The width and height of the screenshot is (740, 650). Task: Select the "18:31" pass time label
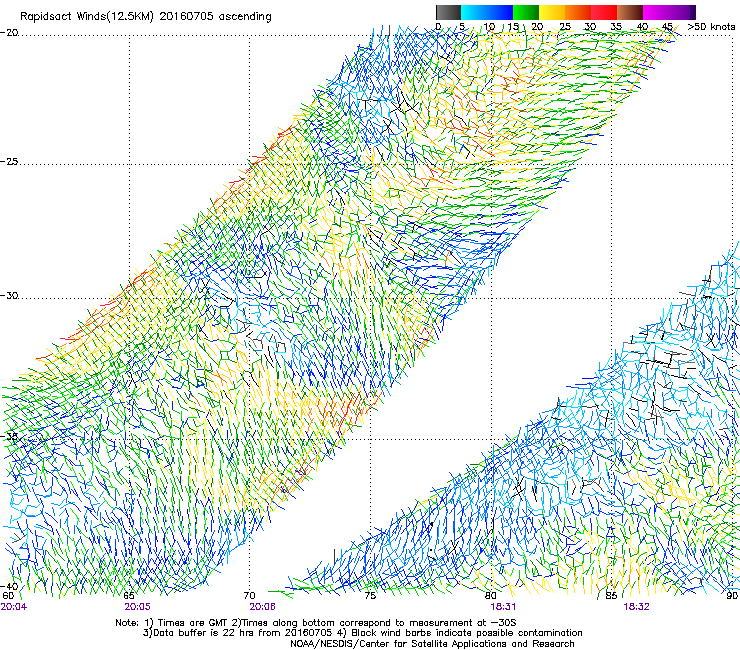point(503,607)
